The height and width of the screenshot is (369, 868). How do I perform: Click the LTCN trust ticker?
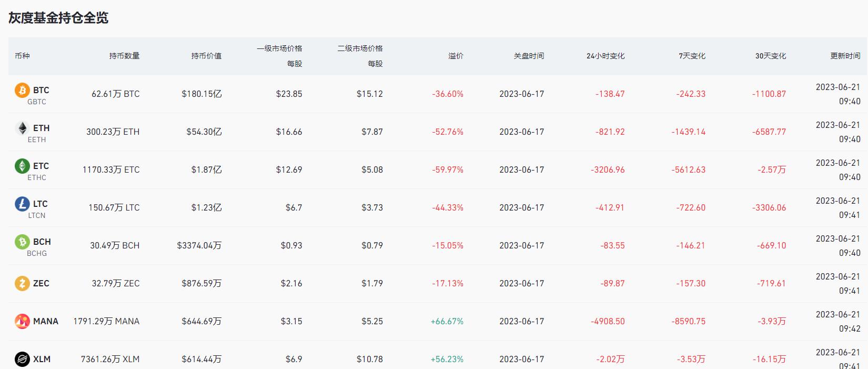pyautogui.click(x=37, y=215)
